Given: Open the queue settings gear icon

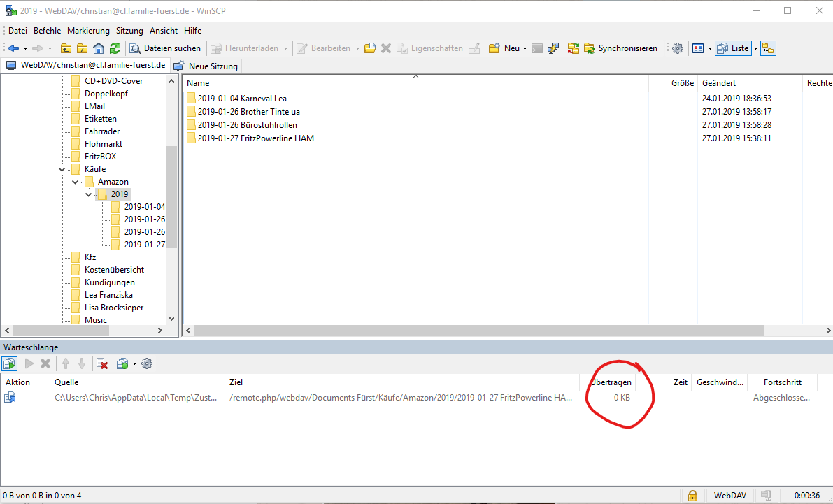Looking at the screenshot, I should coord(146,363).
